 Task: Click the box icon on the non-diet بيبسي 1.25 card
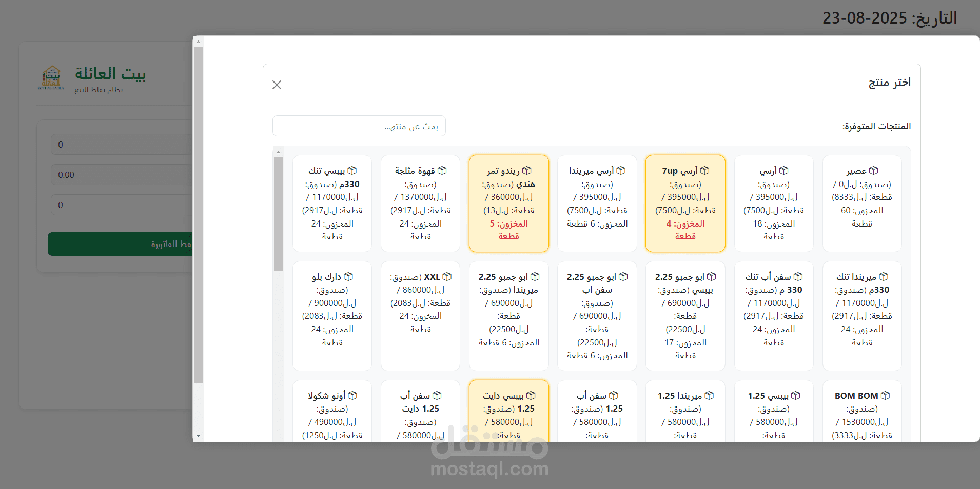(x=796, y=396)
